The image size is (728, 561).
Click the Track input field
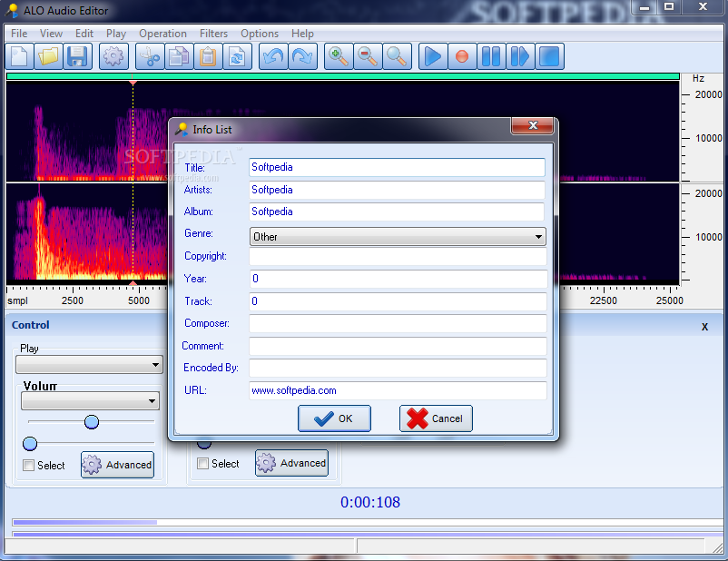(398, 301)
